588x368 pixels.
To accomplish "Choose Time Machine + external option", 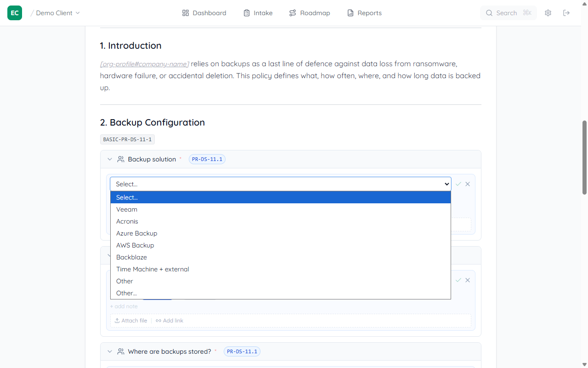I will coord(153,269).
